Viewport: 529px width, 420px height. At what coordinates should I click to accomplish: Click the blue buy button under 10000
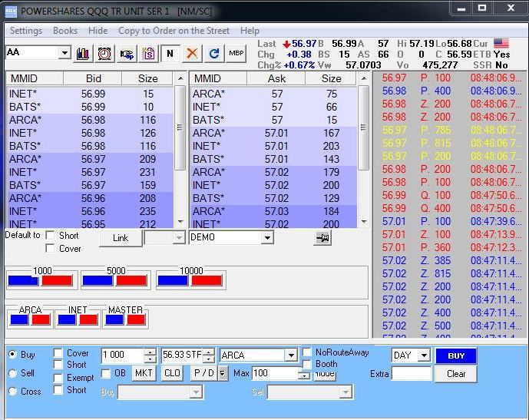coord(173,280)
